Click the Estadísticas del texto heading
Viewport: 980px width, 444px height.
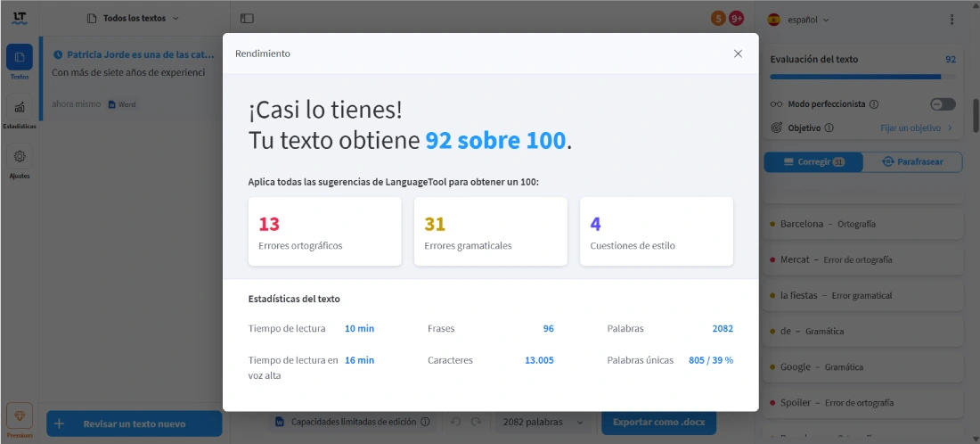294,299
